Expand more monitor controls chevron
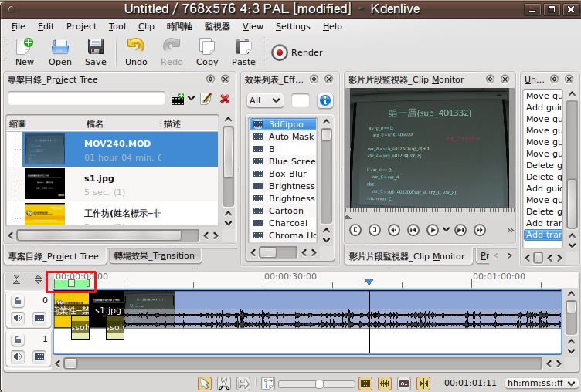 pos(510,230)
